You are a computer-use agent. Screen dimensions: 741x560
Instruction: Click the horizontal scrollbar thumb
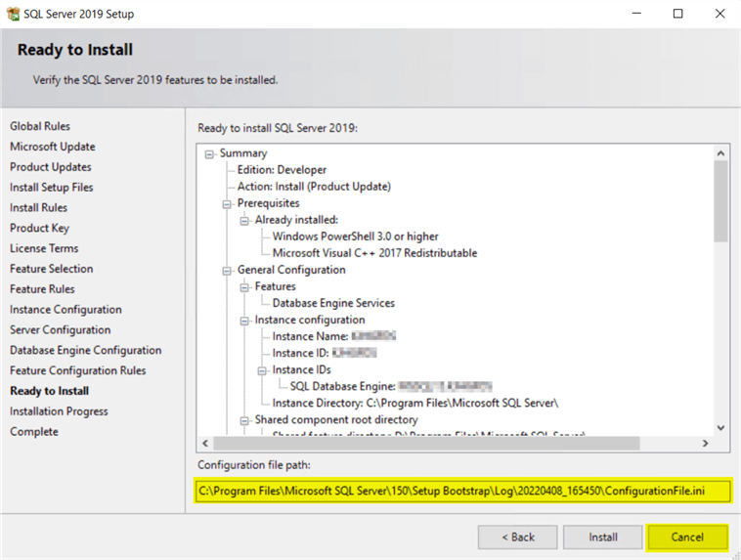coord(426,444)
